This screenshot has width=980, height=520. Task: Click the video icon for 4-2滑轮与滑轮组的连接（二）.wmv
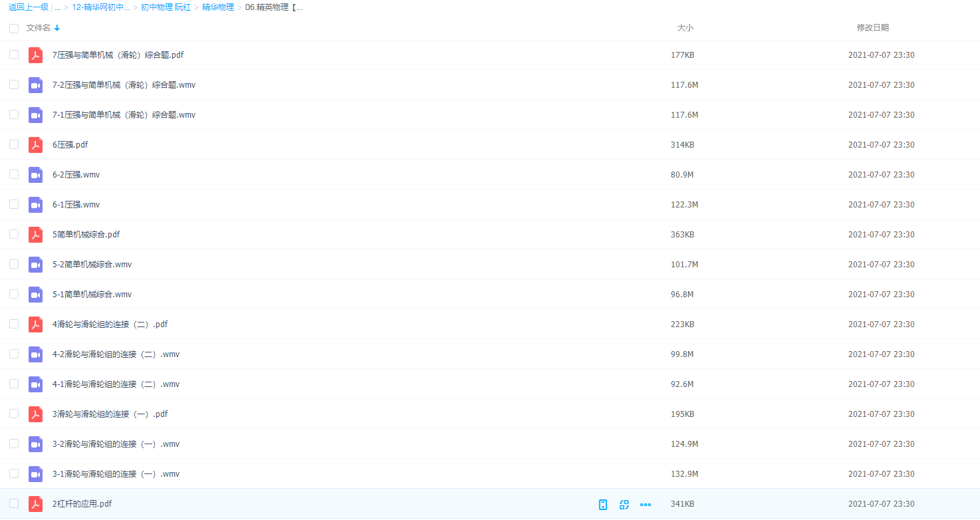click(35, 354)
